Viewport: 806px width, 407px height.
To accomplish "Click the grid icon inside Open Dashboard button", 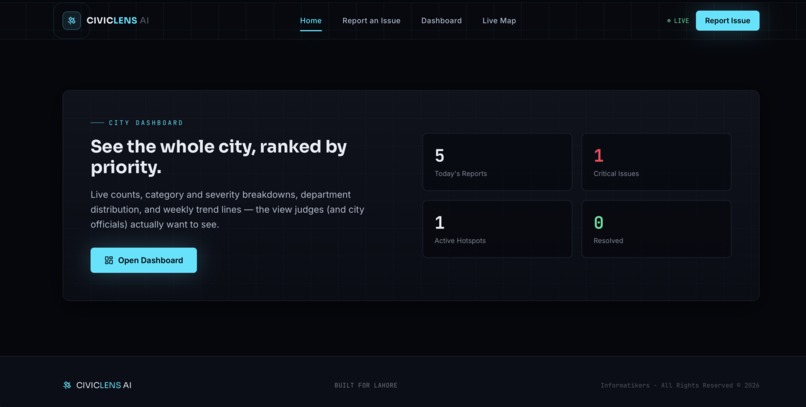I will [109, 261].
